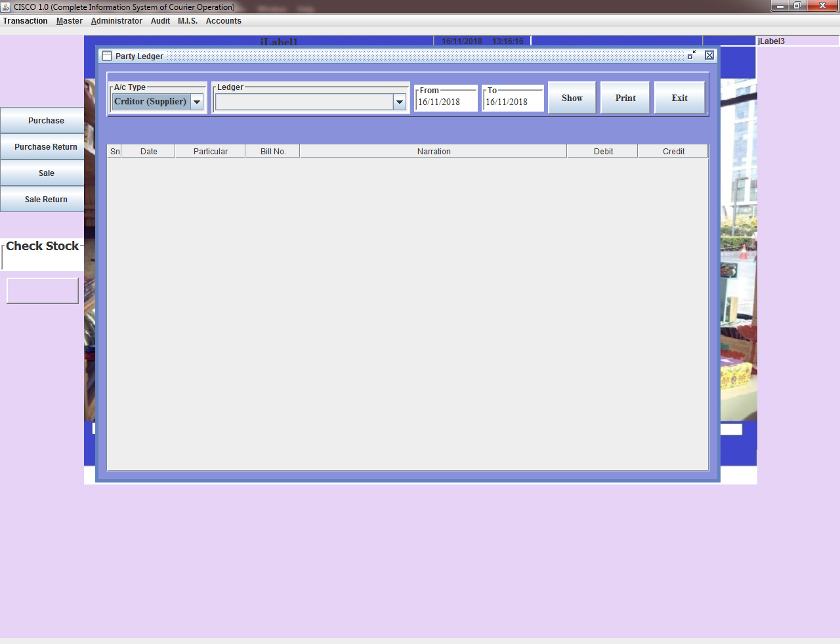The height and width of the screenshot is (644, 840).
Task: Open the A/c Type dropdown
Action: pos(197,102)
